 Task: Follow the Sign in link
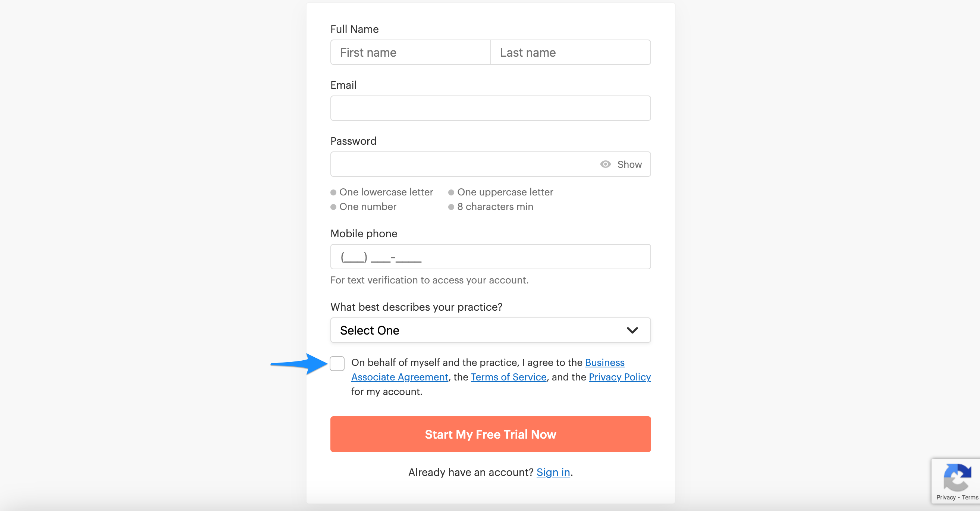(553, 472)
